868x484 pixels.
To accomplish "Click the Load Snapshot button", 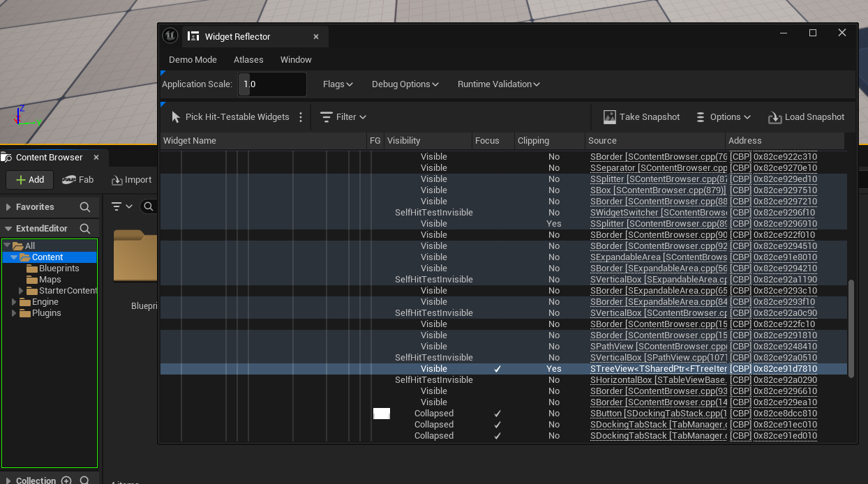I will 806,117.
